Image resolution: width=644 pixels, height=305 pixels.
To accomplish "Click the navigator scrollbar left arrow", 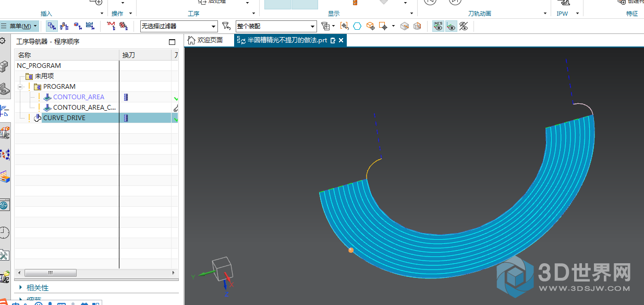I will coord(19,273).
